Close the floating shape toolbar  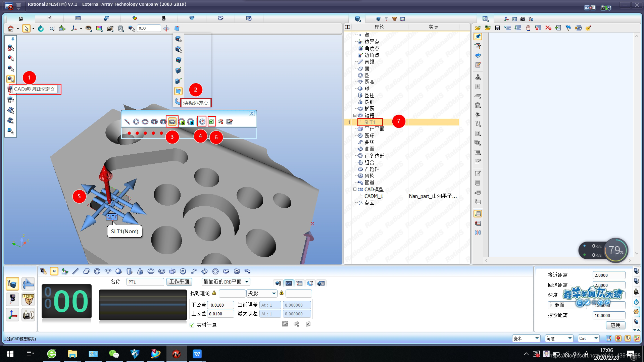[x=252, y=113]
